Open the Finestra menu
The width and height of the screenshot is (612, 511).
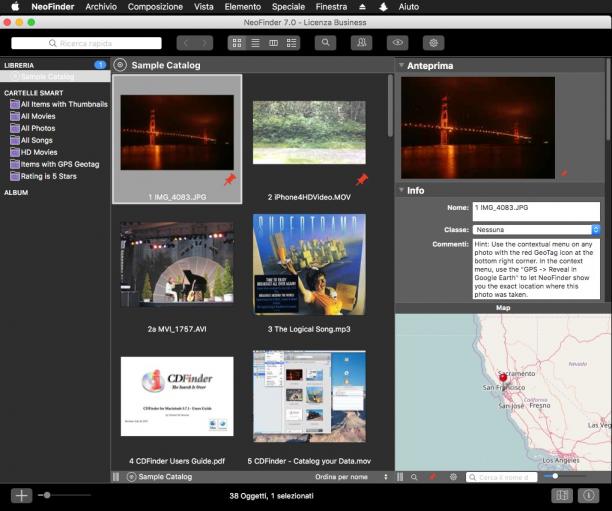point(331,7)
